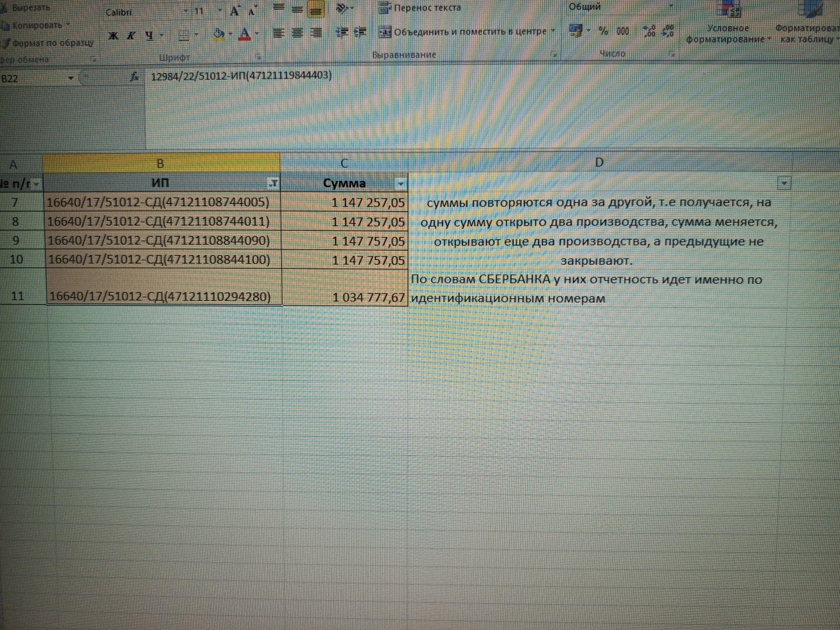Open the ИП column active filter button
840x630 pixels.
[x=273, y=184]
